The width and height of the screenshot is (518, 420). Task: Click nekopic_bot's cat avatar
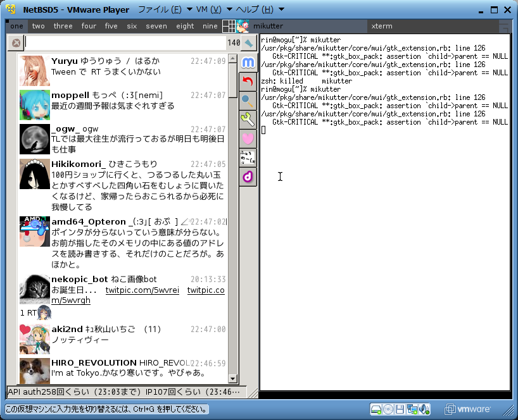coord(35,289)
